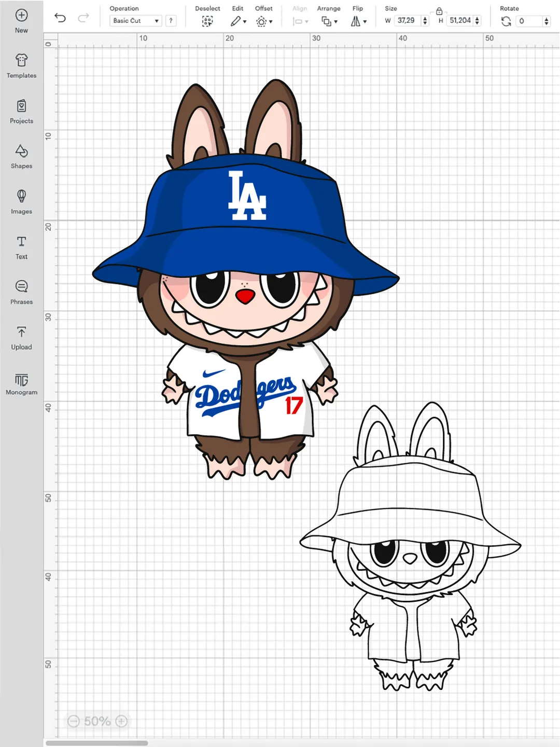Open the Templates panel
The height and width of the screenshot is (747, 560).
21,65
